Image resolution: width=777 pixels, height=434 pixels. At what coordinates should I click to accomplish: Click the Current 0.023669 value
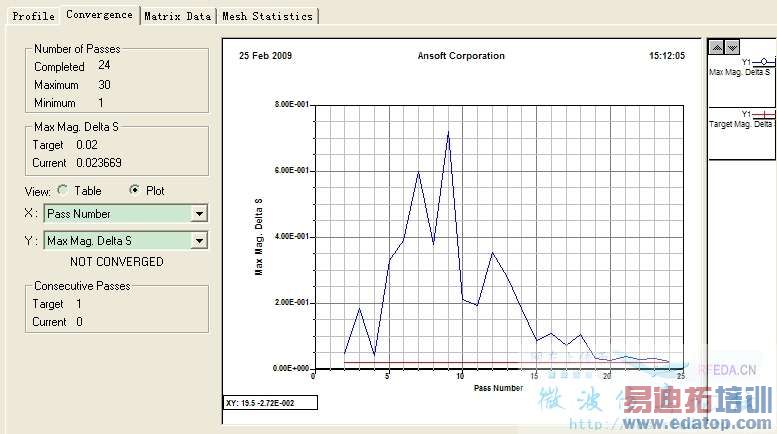pyautogui.click(x=99, y=163)
